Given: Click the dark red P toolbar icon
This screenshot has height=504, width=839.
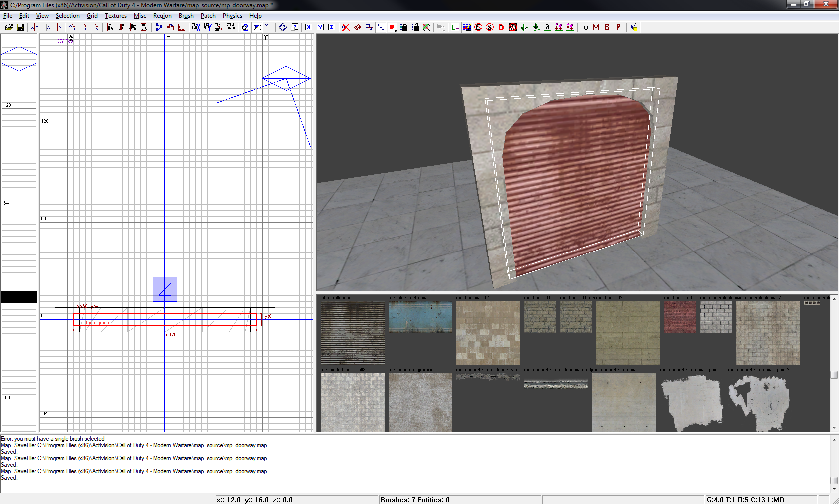Looking at the screenshot, I should point(618,27).
